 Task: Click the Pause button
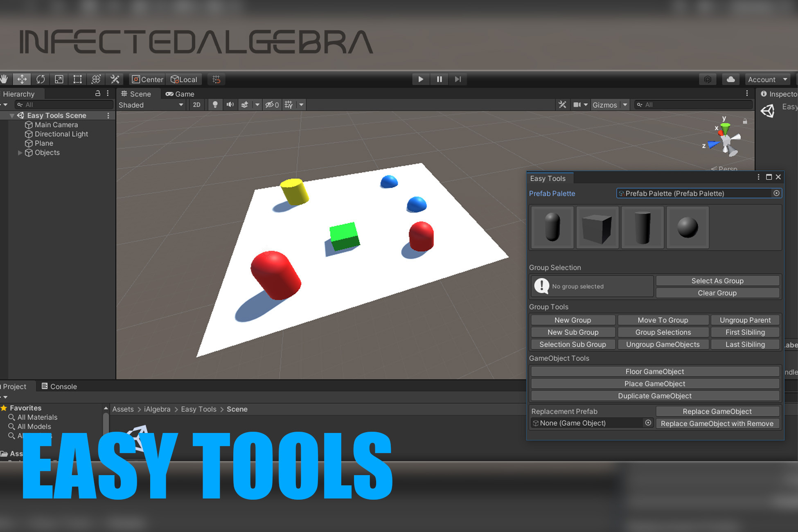[439, 79]
